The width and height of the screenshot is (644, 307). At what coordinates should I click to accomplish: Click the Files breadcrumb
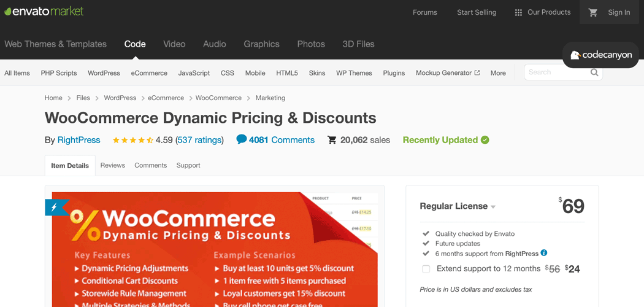(83, 98)
